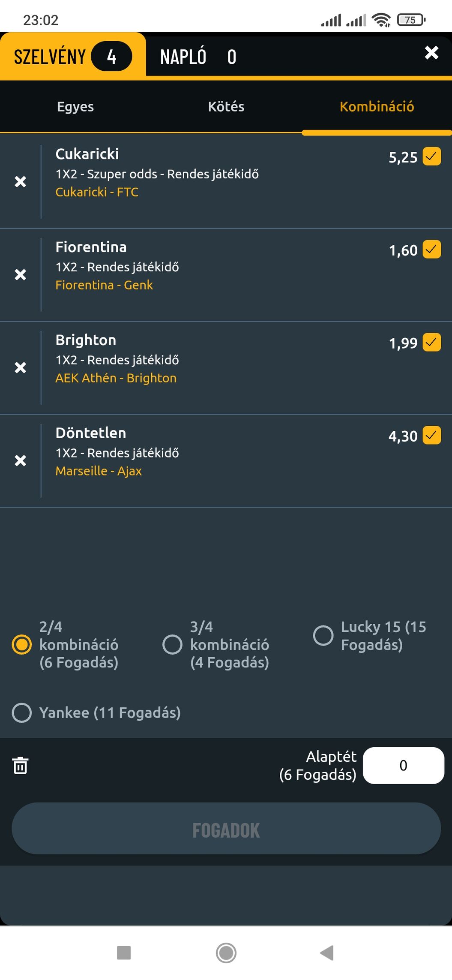This screenshot has width=452, height=980.
Task: Toggle the Döntetlen 4,30 checkbox
Action: [x=431, y=436]
